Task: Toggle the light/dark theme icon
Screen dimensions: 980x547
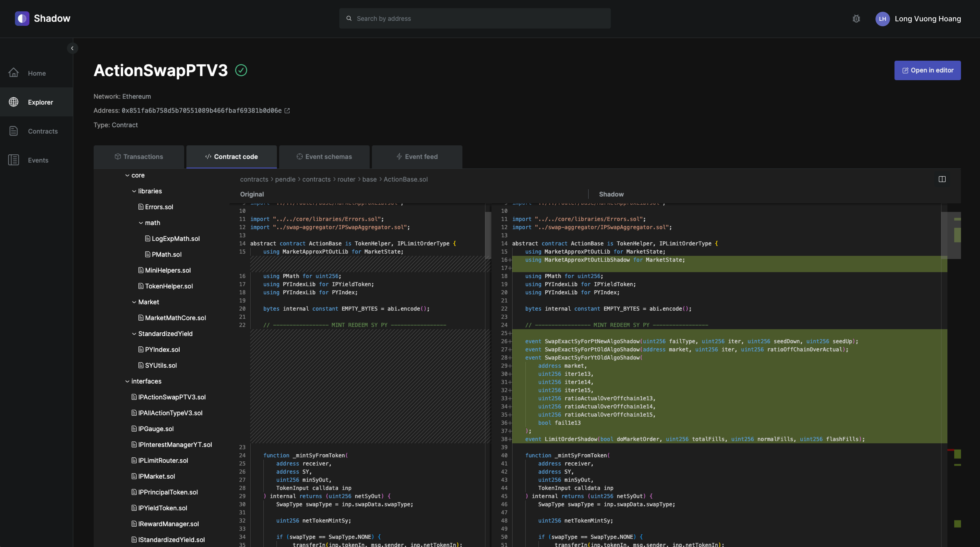Action: pos(856,19)
